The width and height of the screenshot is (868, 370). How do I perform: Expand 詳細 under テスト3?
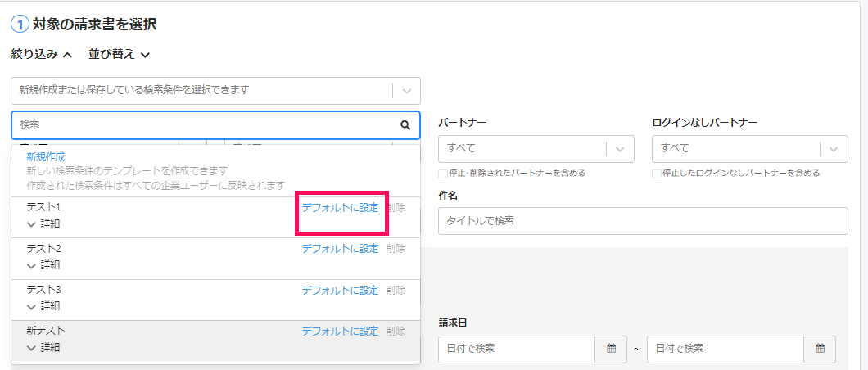tap(43, 306)
